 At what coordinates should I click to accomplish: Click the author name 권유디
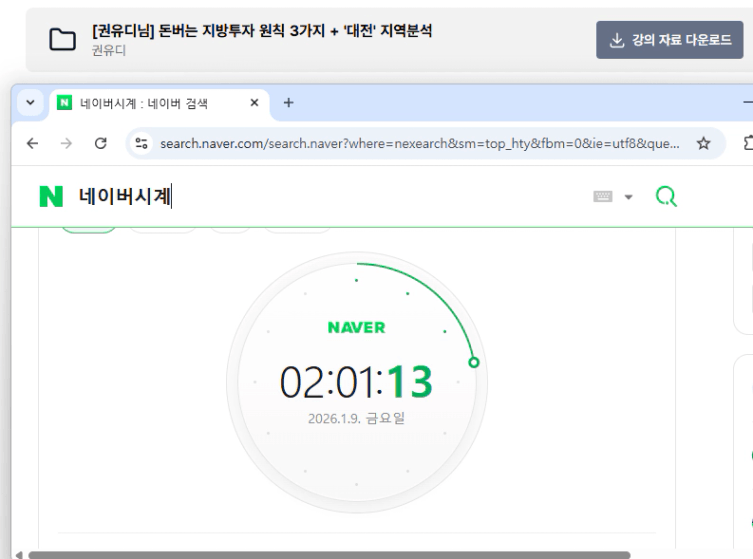click(109, 50)
